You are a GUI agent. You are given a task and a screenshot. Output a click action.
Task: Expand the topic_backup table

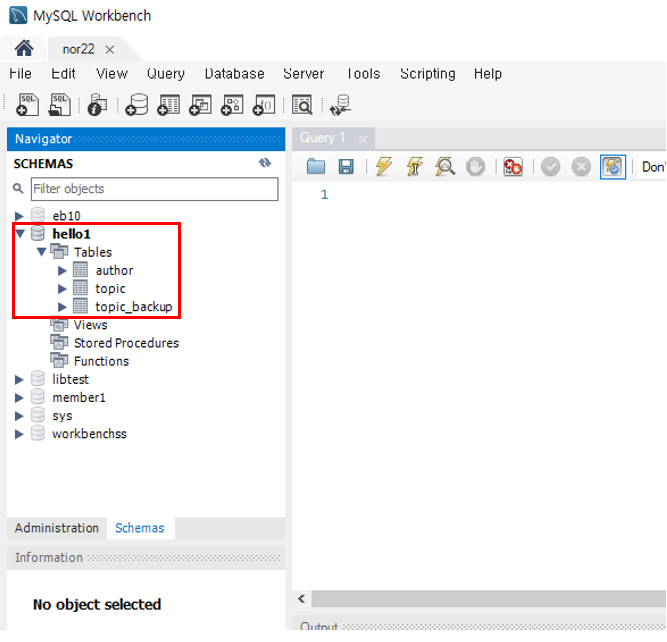[x=62, y=307]
